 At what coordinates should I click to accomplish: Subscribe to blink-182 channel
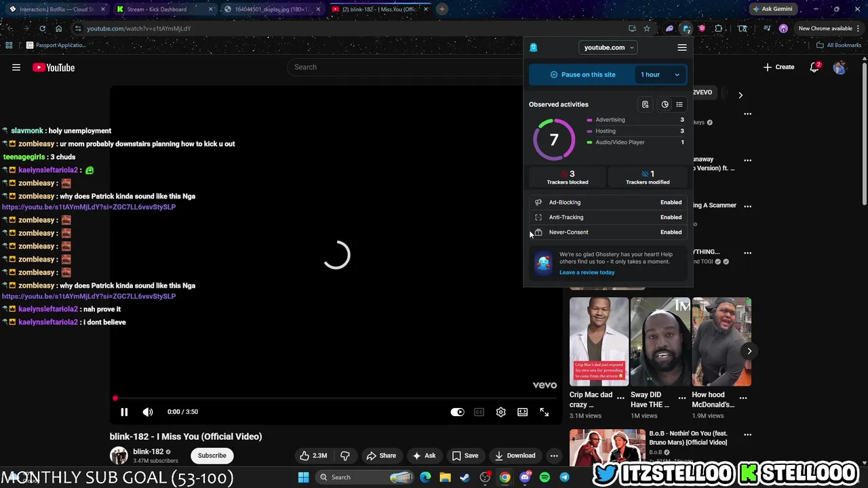coord(212,455)
